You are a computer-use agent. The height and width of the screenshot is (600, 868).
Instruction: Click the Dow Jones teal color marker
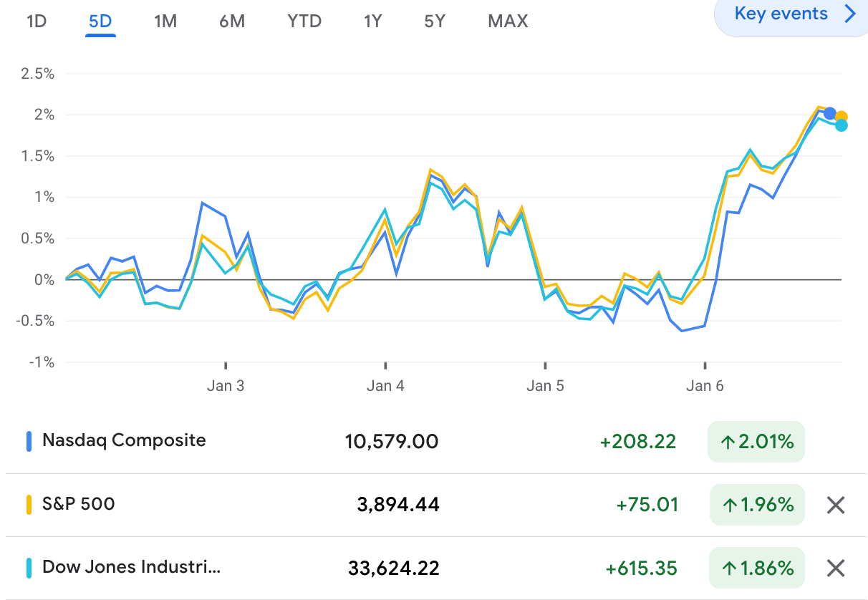pos(29,568)
